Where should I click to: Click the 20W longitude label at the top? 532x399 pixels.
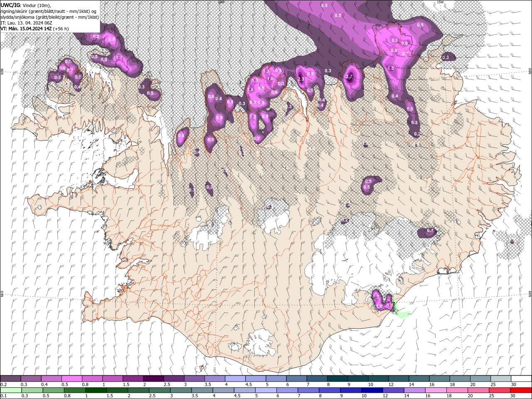pyautogui.click(x=221, y=2)
